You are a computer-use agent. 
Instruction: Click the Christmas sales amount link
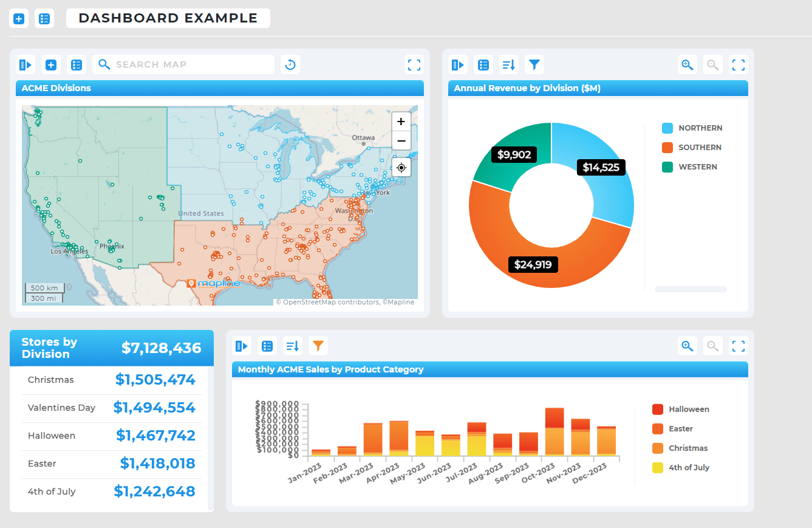[x=155, y=379]
